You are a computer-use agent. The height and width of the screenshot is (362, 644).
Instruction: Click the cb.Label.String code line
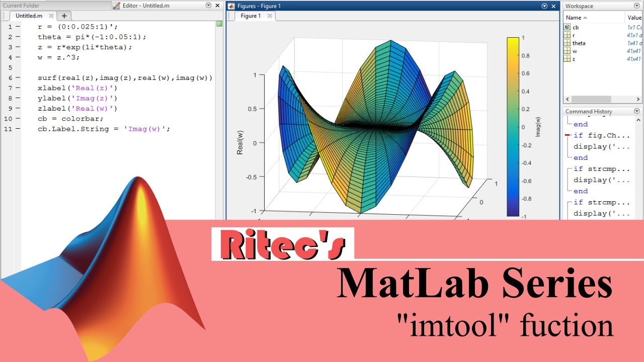(103, 129)
